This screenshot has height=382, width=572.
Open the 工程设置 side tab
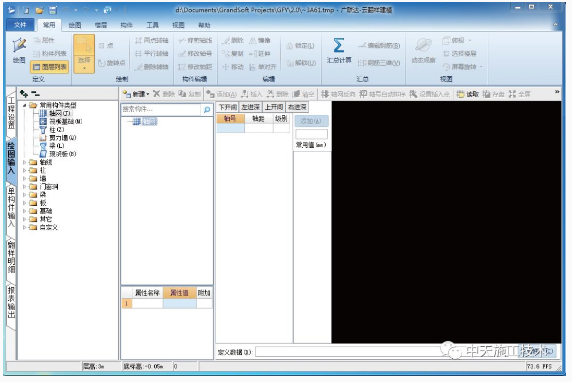pos(11,113)
